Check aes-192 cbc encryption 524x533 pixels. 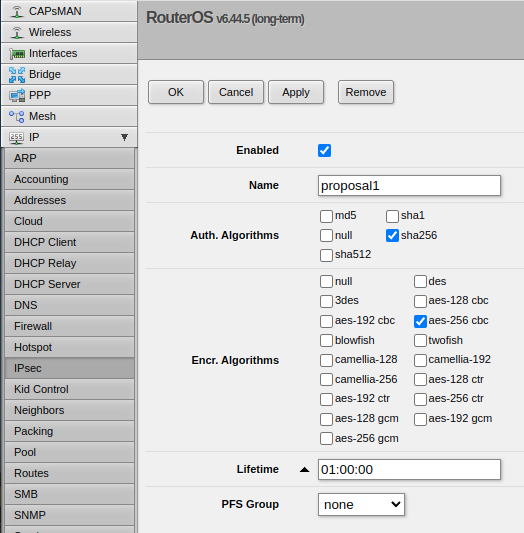(326, 321)
